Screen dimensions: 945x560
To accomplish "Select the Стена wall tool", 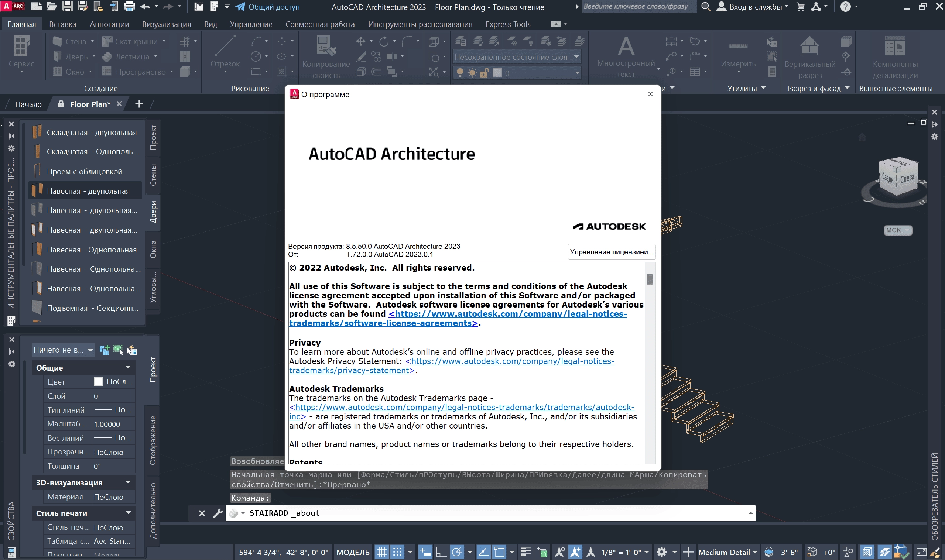I will (70, 41).
